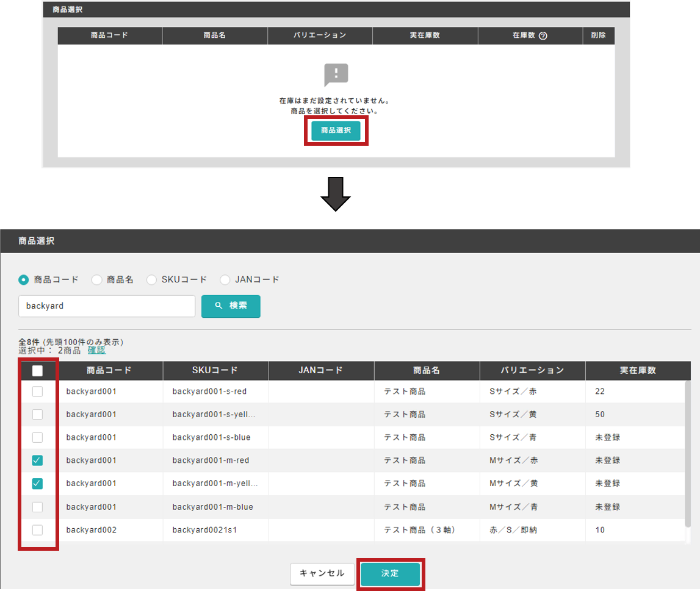Click variation cell Mサイズ／青

(513, 507)
